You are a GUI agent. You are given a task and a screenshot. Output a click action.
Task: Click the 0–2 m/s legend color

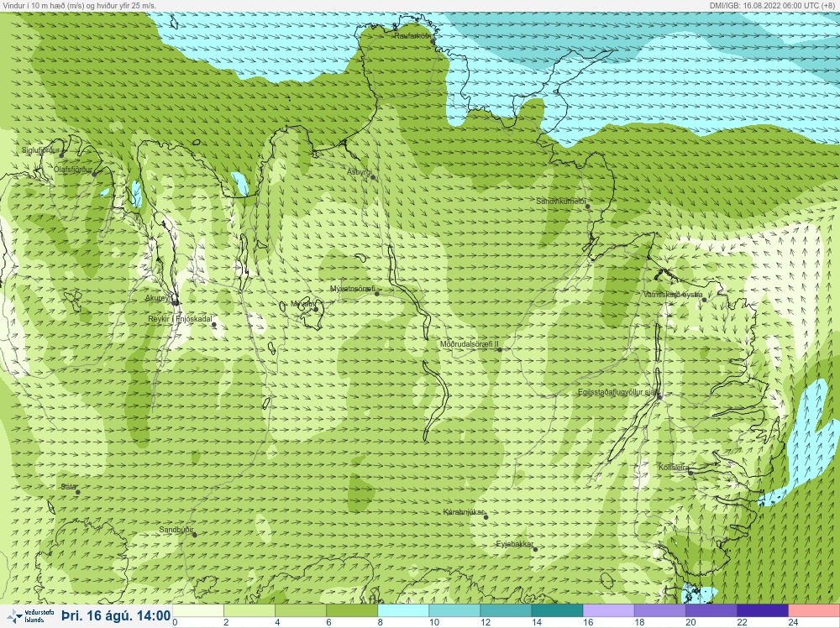[198, 610]
